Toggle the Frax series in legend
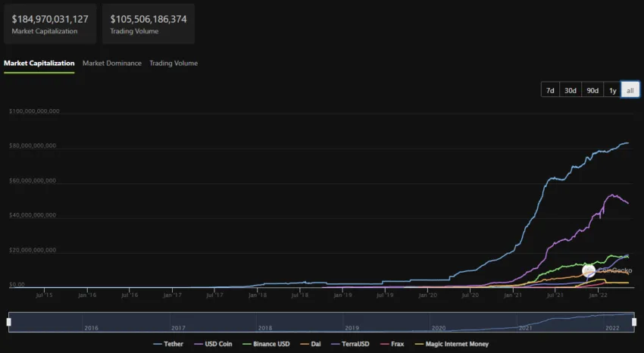This screenshot has height=353, width=644. tap(392, 344)
